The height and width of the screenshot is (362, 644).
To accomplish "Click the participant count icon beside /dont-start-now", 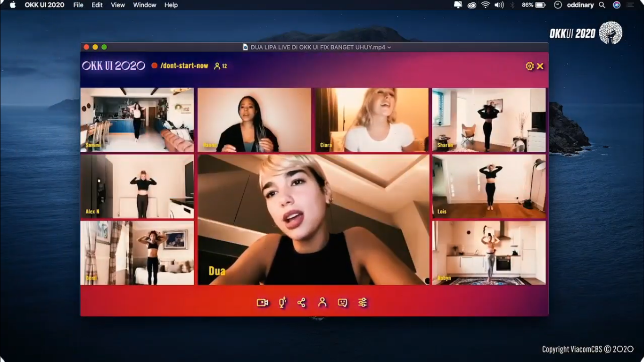I will (x=217, y=66).
